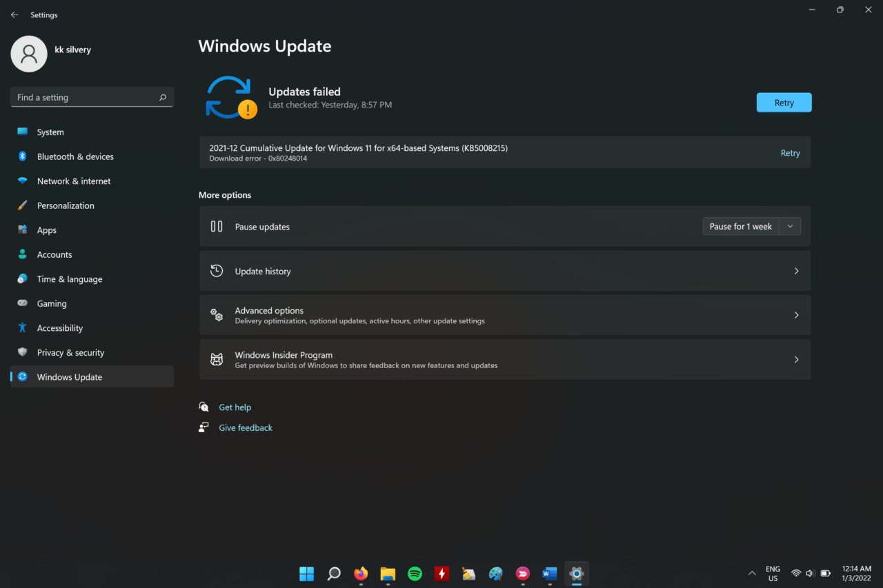Go to Bluetooth & devices
883x588 pixels.
(92, 156)
